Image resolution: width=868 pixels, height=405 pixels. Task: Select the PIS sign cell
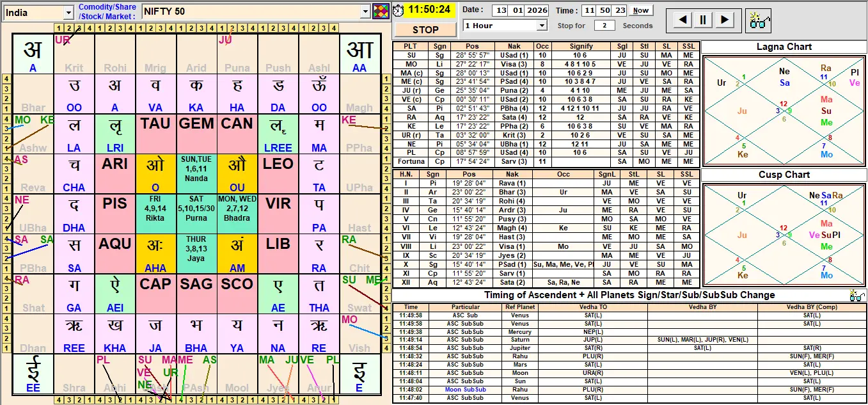point(115,214)
